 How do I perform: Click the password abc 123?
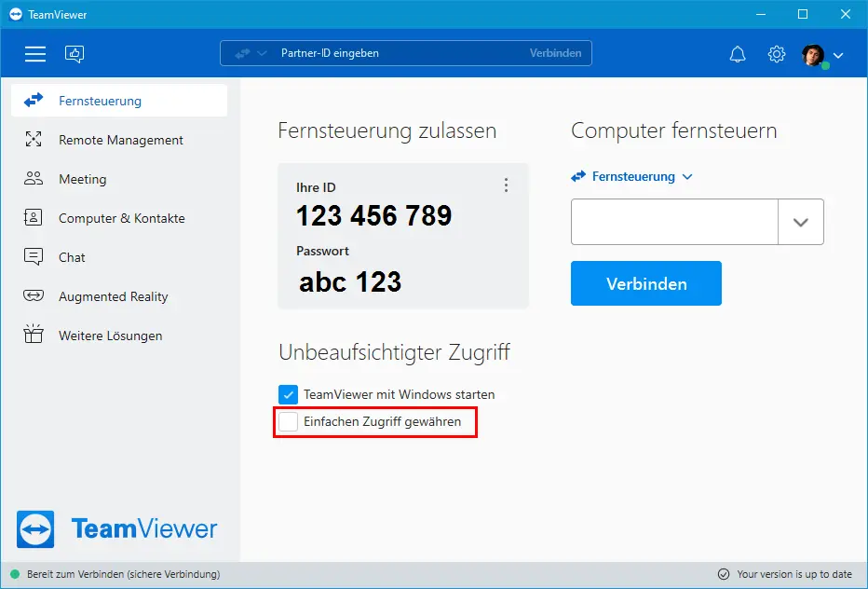[350, 282]
